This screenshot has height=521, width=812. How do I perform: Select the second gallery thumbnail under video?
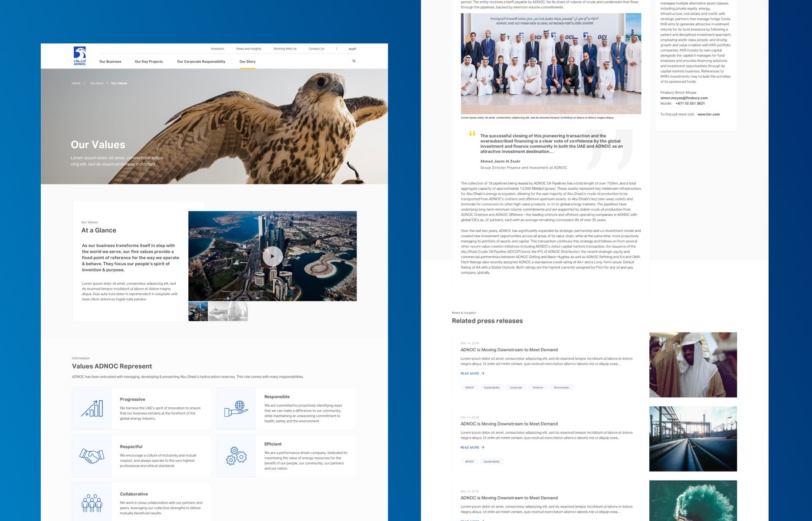(x=218, y=311)
